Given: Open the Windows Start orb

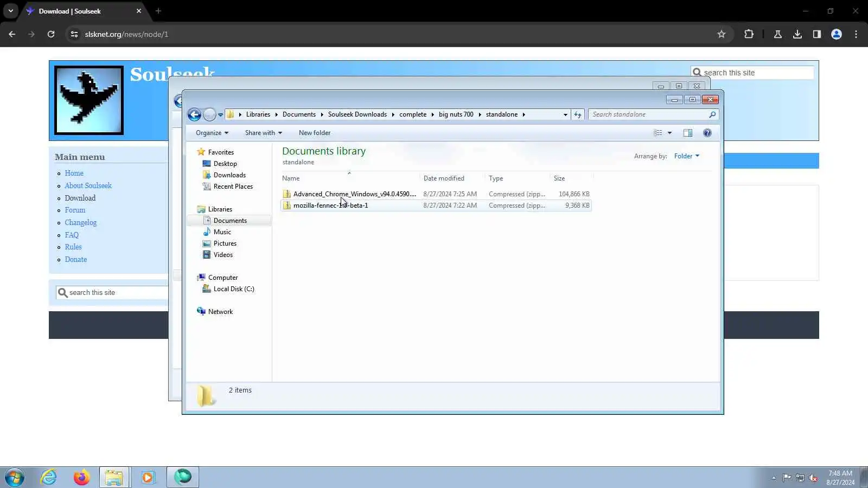Looking at the screenshot, I should (x=15, y=477).
